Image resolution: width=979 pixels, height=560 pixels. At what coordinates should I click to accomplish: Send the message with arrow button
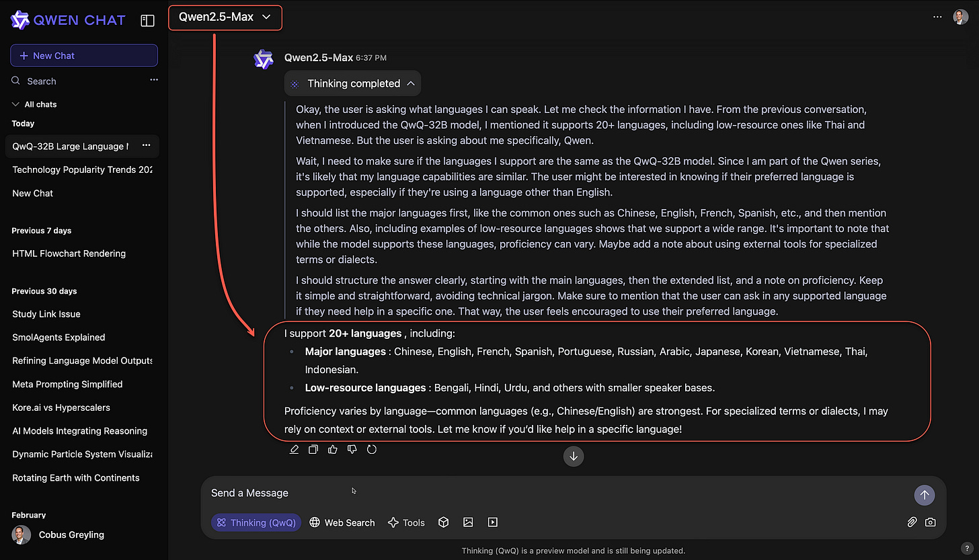coord(925,495)
